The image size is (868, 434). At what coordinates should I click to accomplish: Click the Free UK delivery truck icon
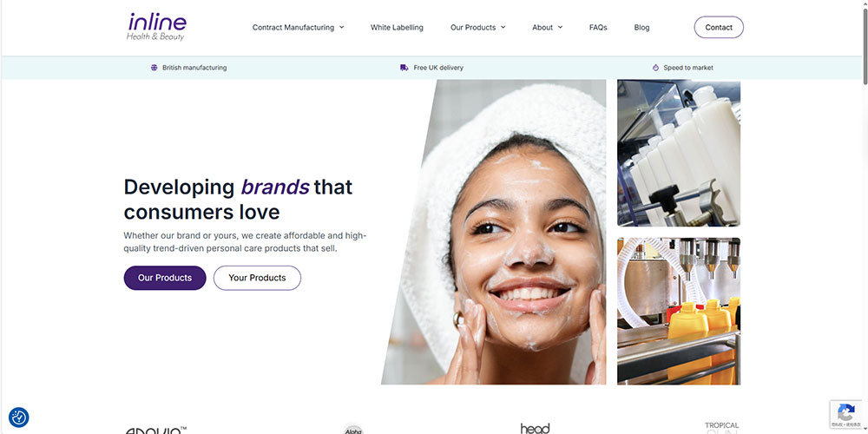404,68
